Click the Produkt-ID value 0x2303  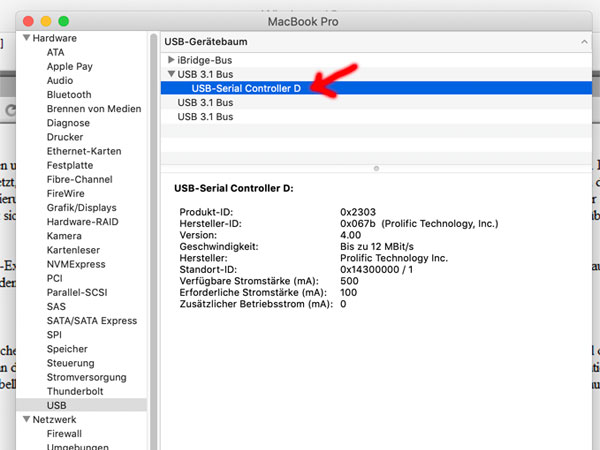click(x=358, y=212)
